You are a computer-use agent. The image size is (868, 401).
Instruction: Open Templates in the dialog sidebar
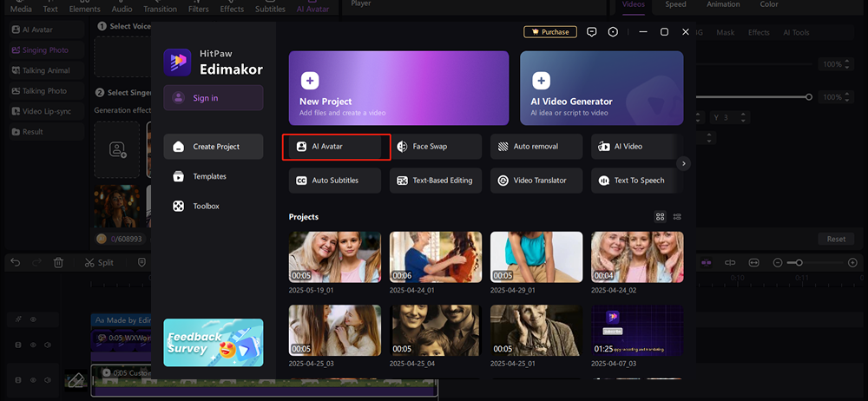tap(214, 177)
